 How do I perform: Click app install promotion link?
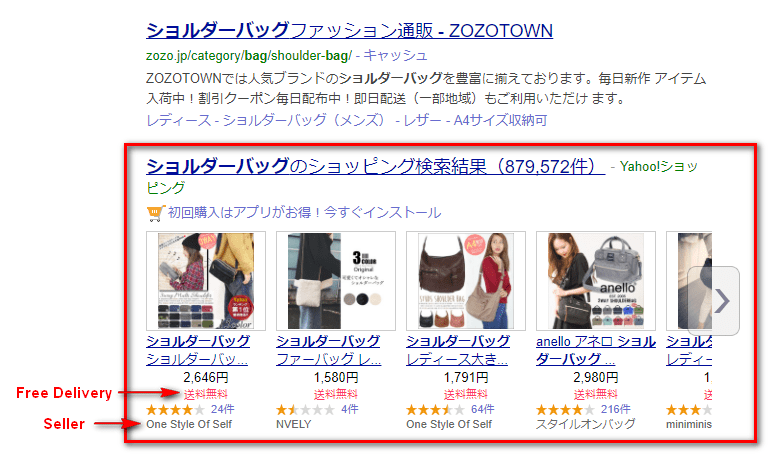[x=304, y=213]
